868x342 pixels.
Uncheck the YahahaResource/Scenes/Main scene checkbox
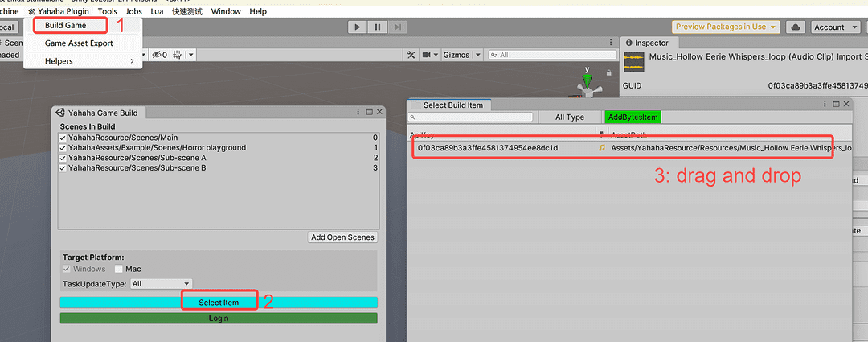63,138
